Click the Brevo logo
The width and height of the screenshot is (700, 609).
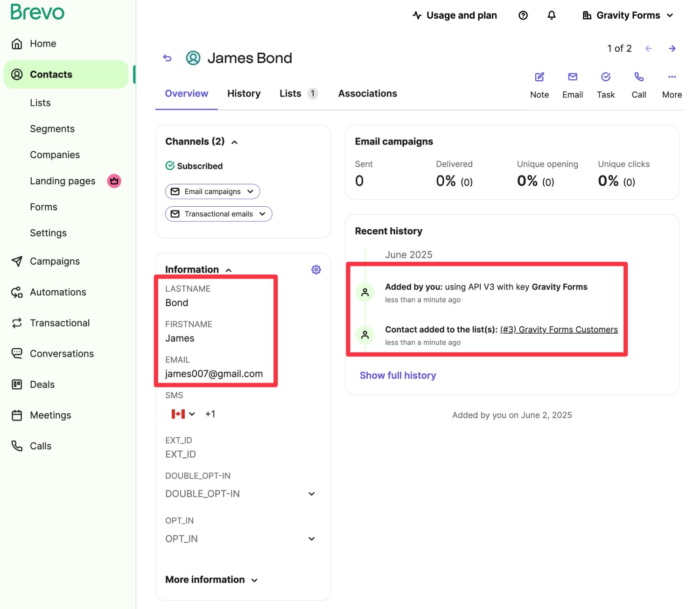pos(37,12)
